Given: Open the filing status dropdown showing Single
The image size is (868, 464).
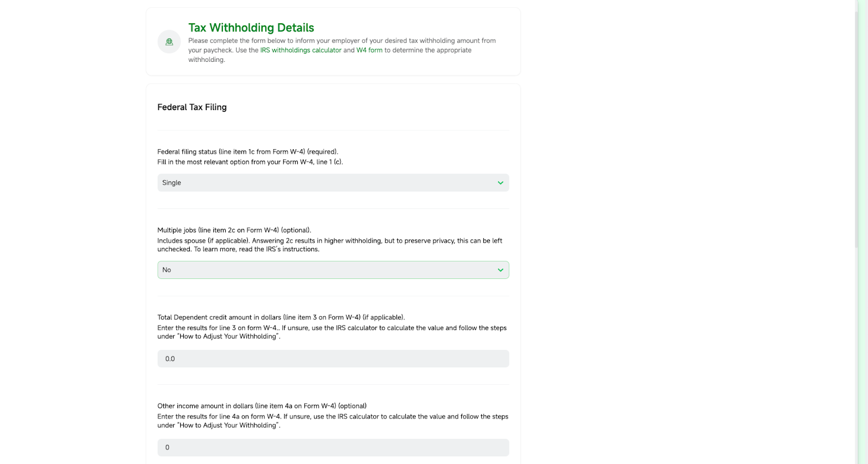Looking at the screenshot, I should (333, 183).
